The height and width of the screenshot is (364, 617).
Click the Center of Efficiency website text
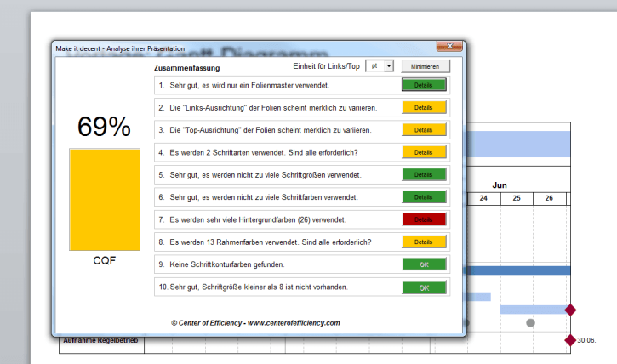pyautogui.click(x=255, y=322)
